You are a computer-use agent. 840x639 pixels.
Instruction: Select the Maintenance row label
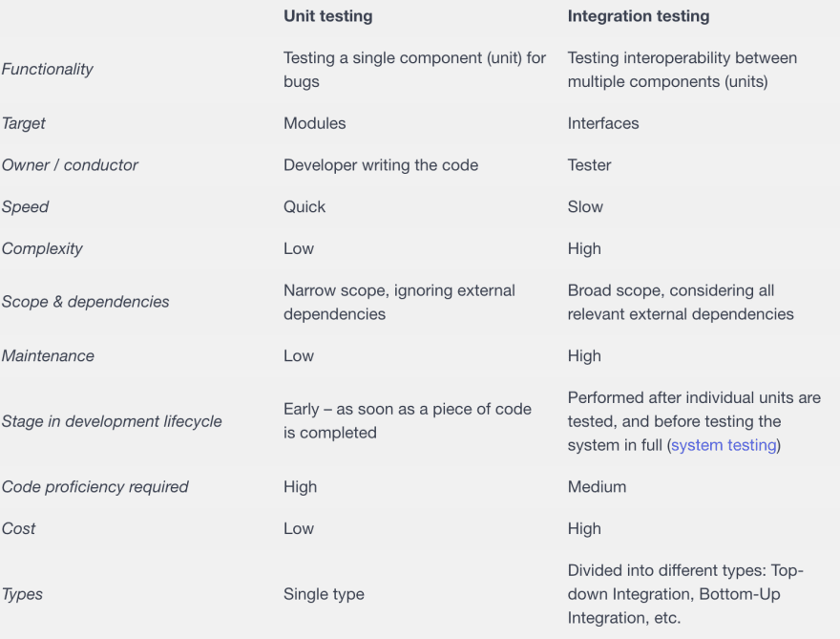click(48, 356)
